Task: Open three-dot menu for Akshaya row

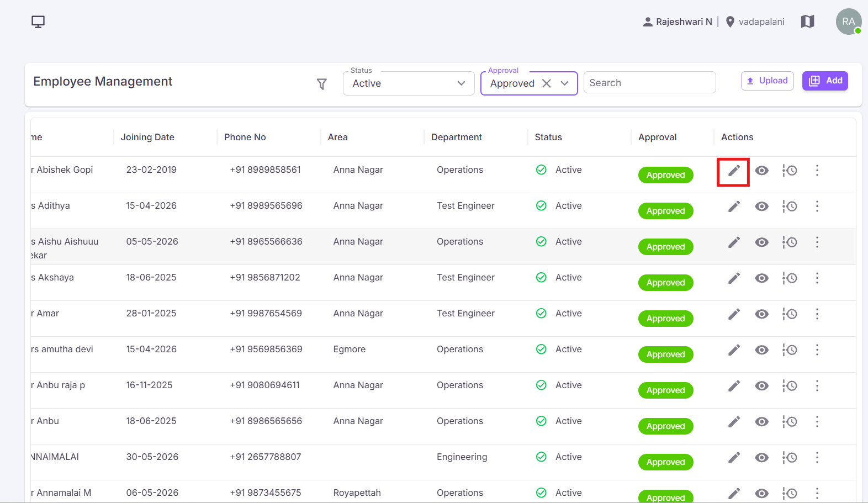Action: pos(817,278)
